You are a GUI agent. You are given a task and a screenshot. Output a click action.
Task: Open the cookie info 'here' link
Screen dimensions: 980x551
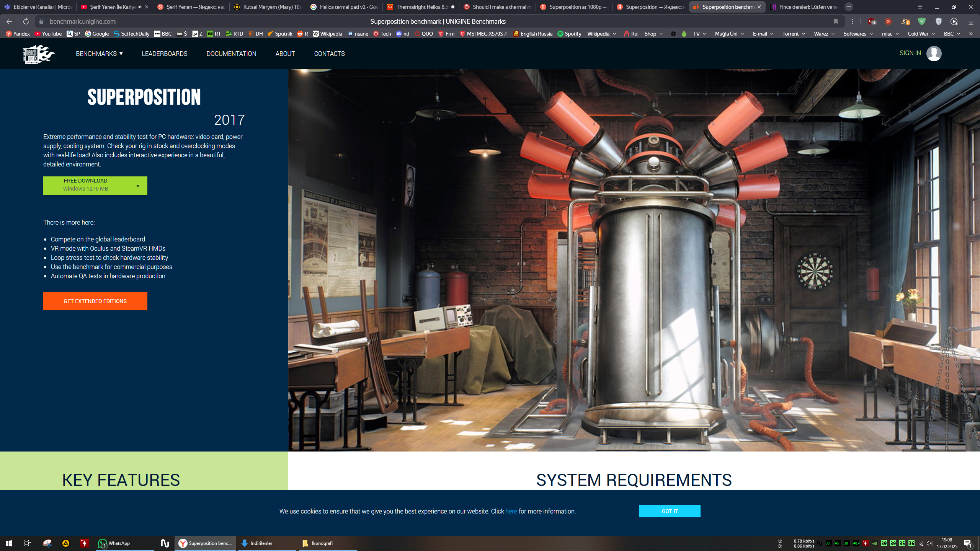511,511
